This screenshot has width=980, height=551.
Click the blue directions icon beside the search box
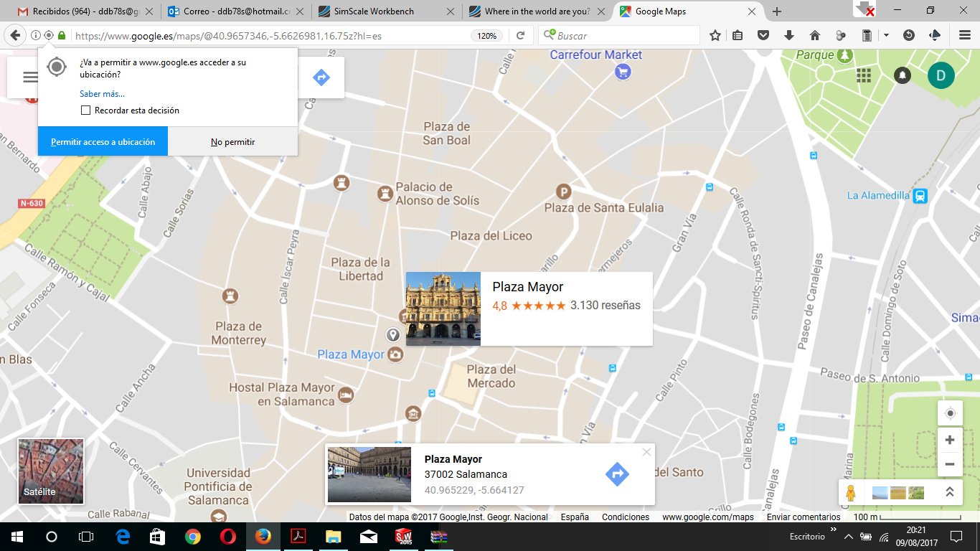[x=321, y=77]
